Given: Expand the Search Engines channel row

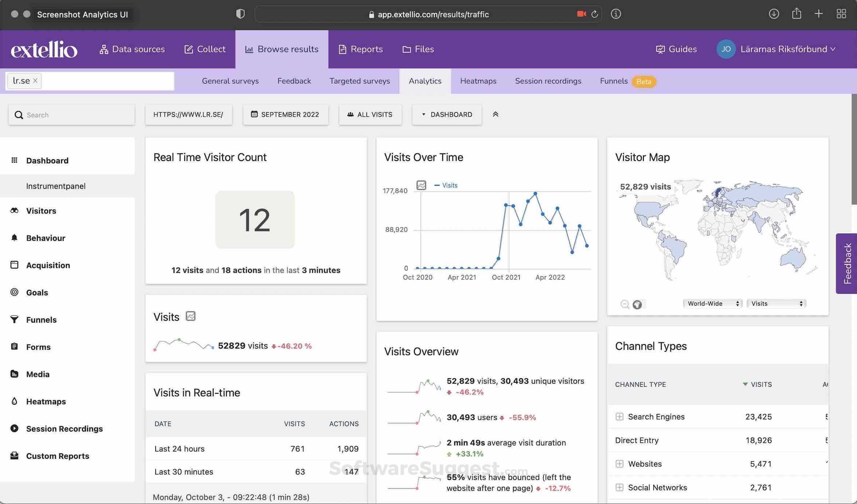Looking at the screenshot, I should [619, 416].
